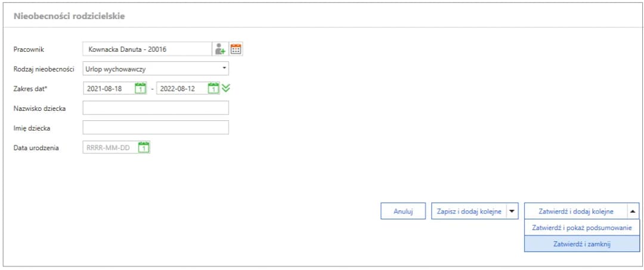Choose Zatwierdź i zamknij from the menu
Viewport: 644px width, 270px height.
tap(578, 244)
